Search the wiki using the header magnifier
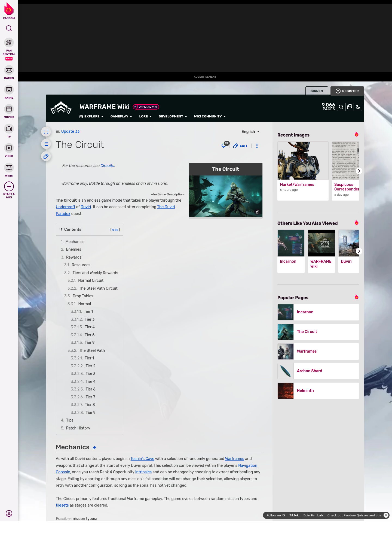Image resolution: width=392 pixels, height=545 pixels. pos(341,107)
